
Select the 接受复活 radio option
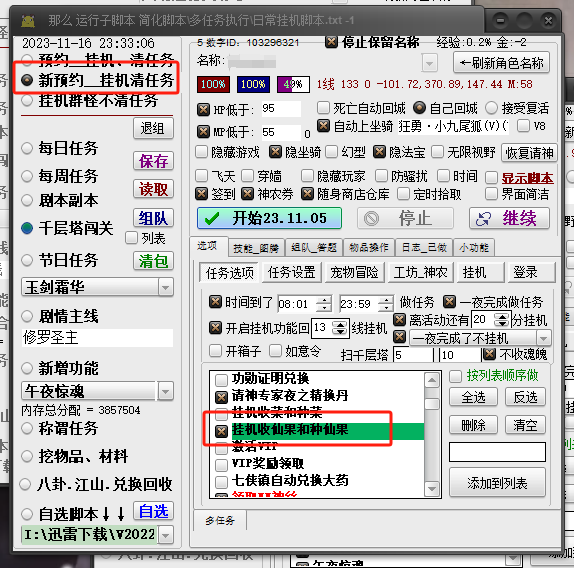[x=491, y=108]
